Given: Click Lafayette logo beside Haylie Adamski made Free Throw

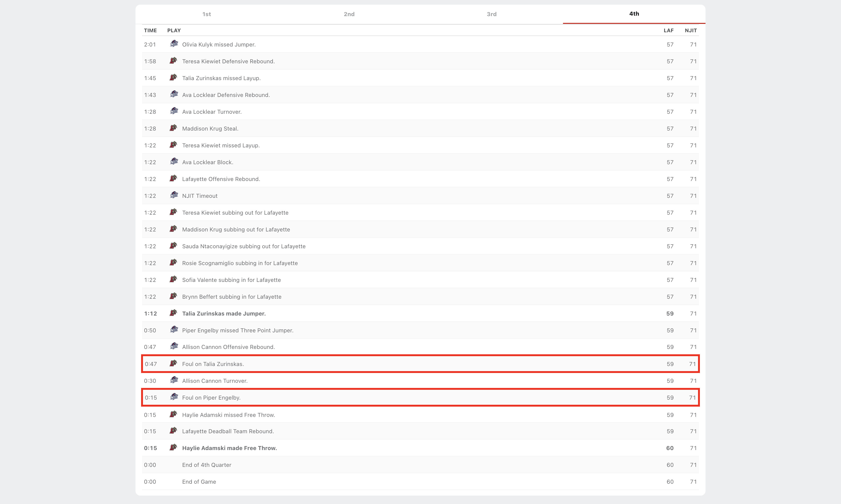Looking at the screenshot, I should [173, 447].
